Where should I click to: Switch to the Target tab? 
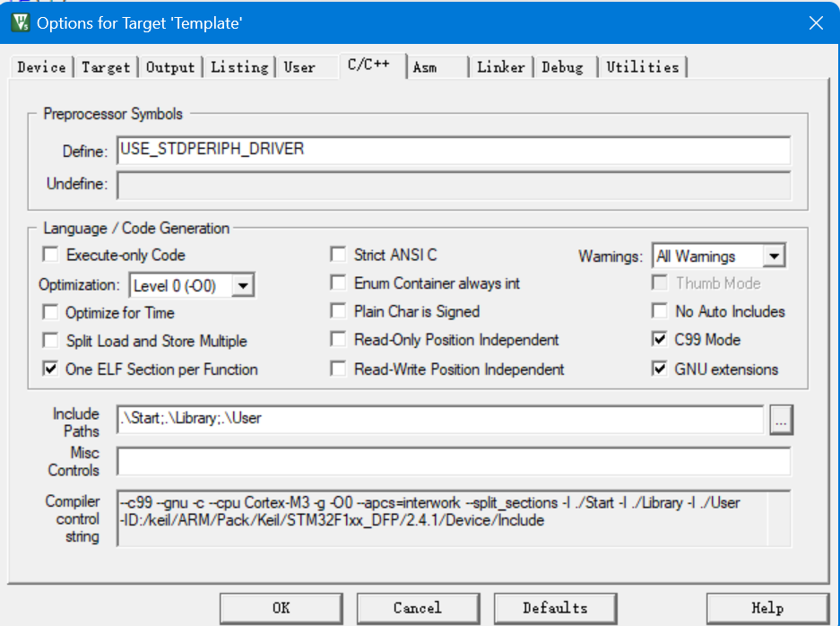(106, 67)
